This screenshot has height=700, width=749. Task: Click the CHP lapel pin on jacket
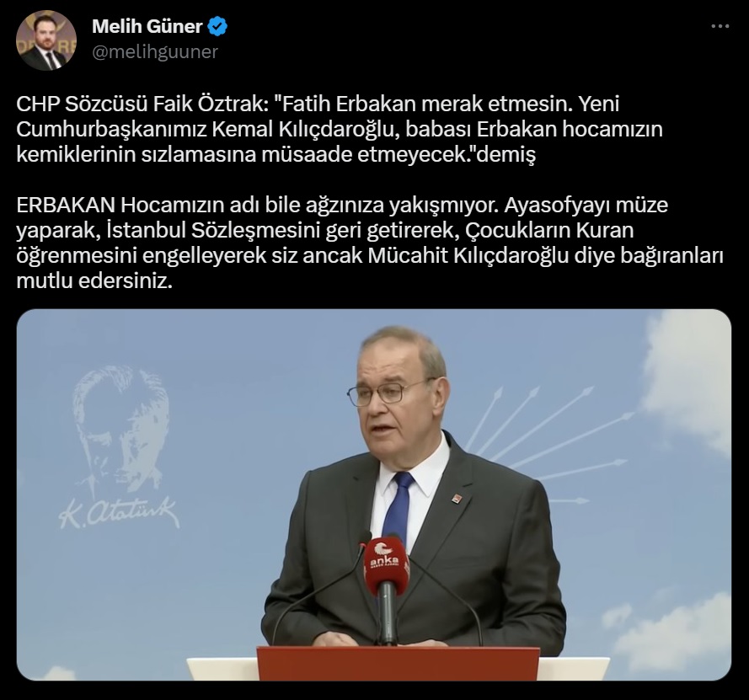(457, 499)
